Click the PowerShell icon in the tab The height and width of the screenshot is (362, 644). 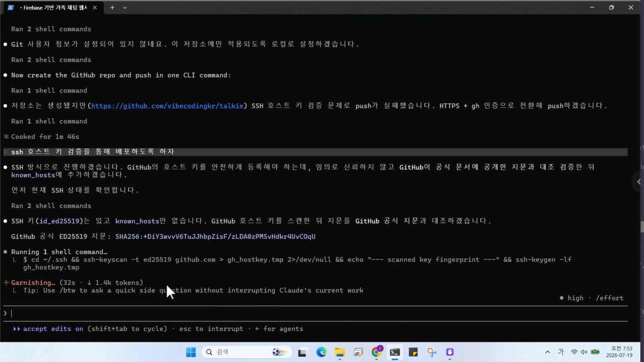tap(11, 7)
